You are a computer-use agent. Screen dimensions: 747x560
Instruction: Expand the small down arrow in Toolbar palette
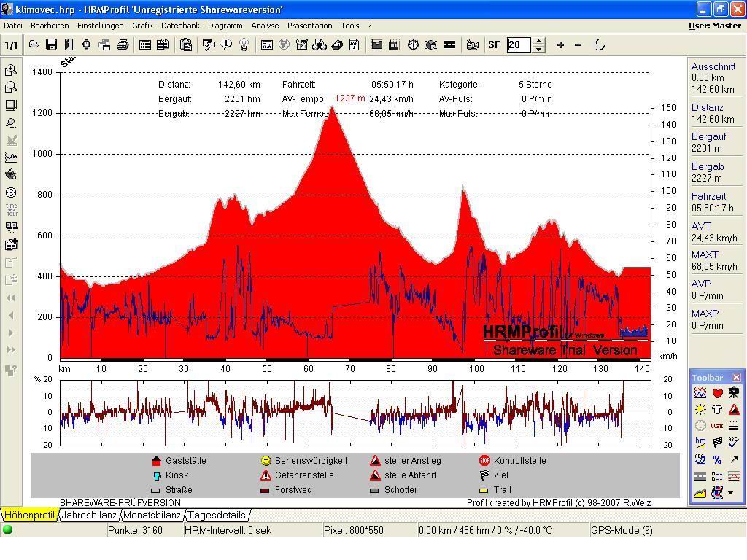pos(731,494)
